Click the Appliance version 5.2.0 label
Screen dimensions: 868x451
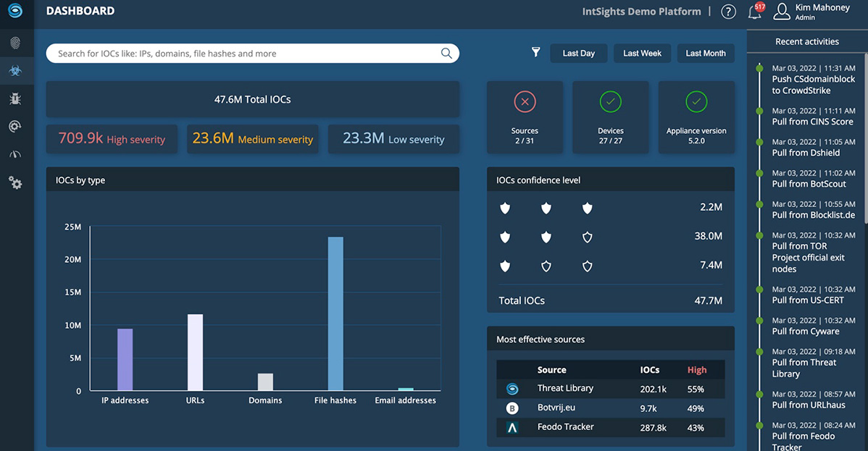coord(696,135)
